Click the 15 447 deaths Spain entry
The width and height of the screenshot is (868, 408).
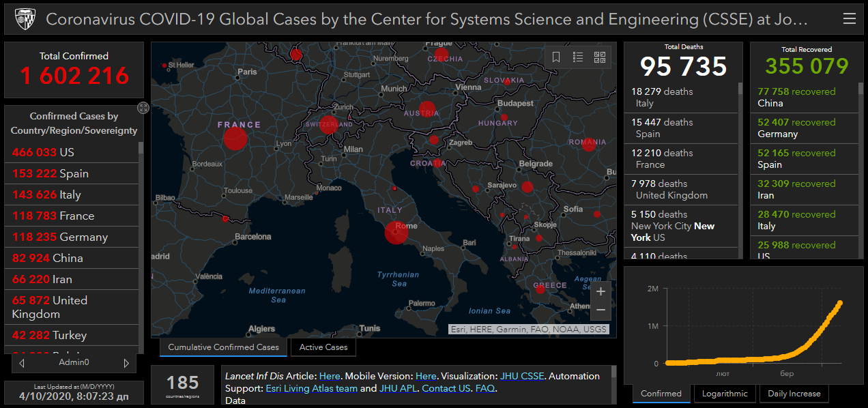pyautogui.click(x=681, y=128)
